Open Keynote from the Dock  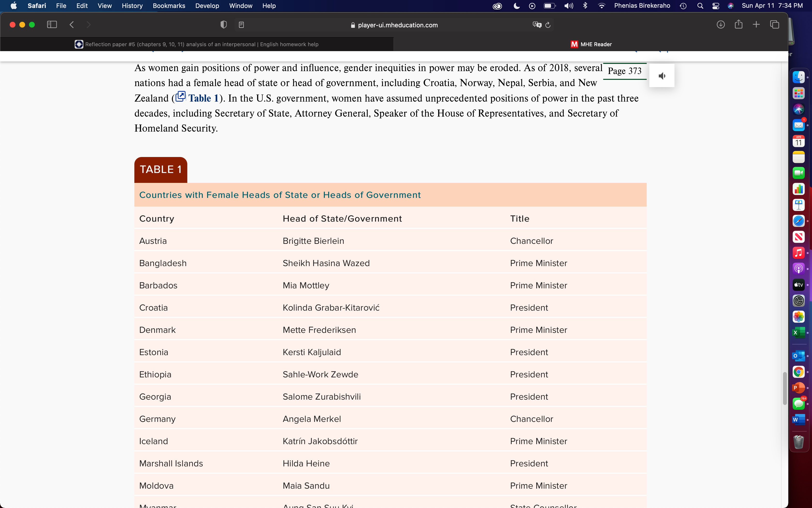[798, 205]
